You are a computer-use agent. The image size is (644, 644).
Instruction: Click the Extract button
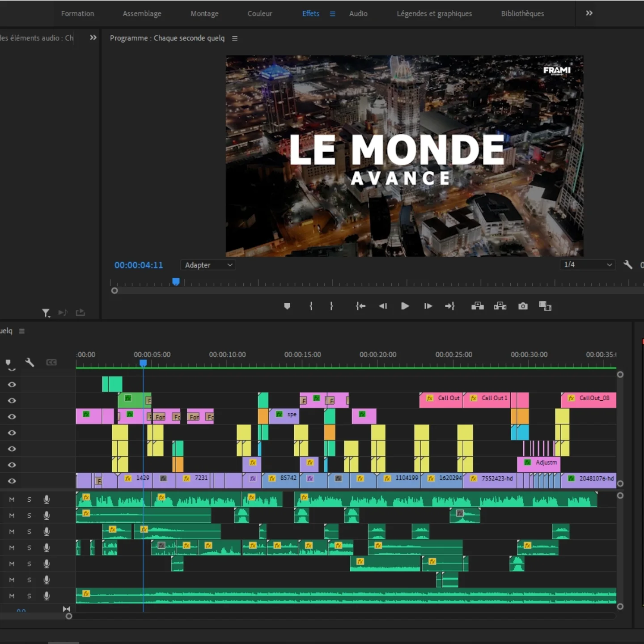point(500,306)
